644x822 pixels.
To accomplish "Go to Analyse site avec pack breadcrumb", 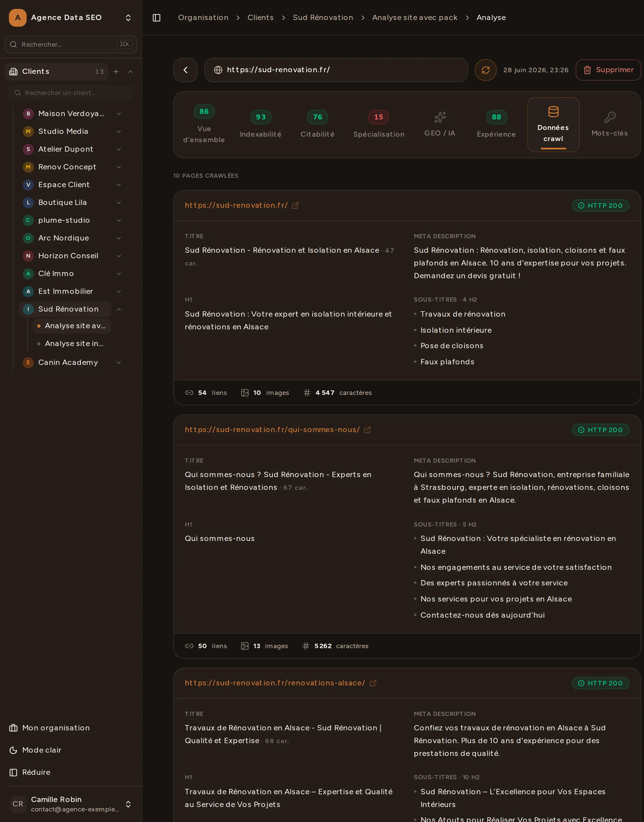I will (415, 18).
